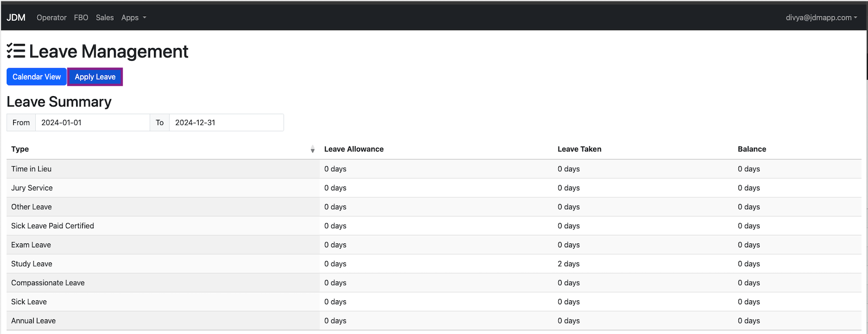Click the Leave Management checklist icon
Viewport: 868px width, 334px height.
(16, 51)
